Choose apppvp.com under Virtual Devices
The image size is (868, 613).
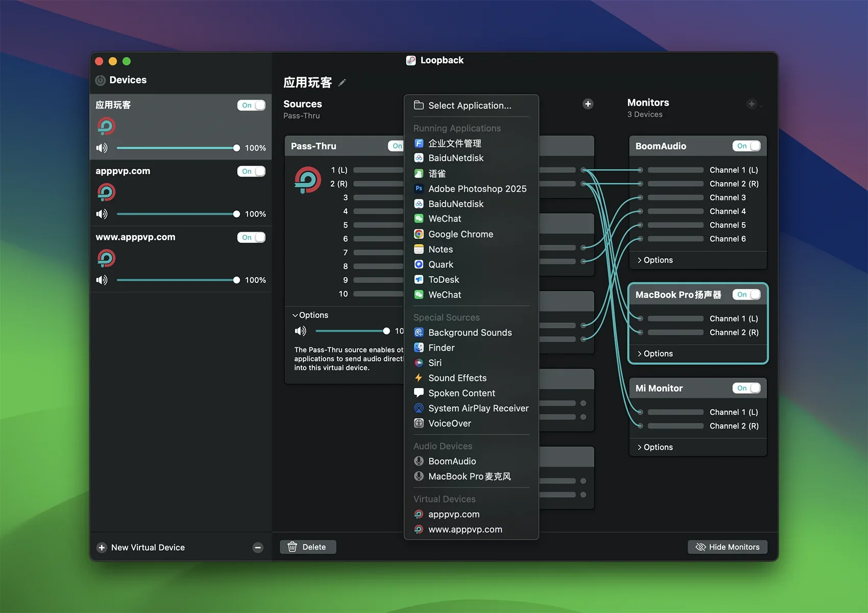pyautogui.click(x=471, y=514)
